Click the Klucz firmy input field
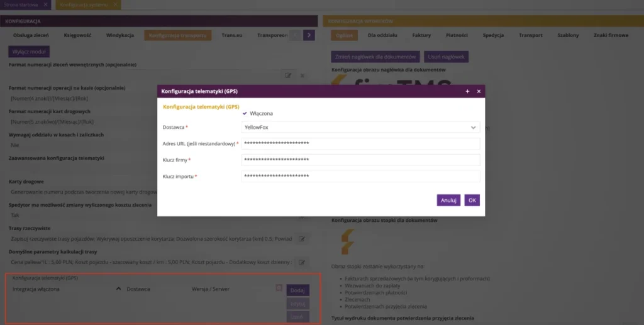Screen dimensions: 644x325 coord(360,160)
